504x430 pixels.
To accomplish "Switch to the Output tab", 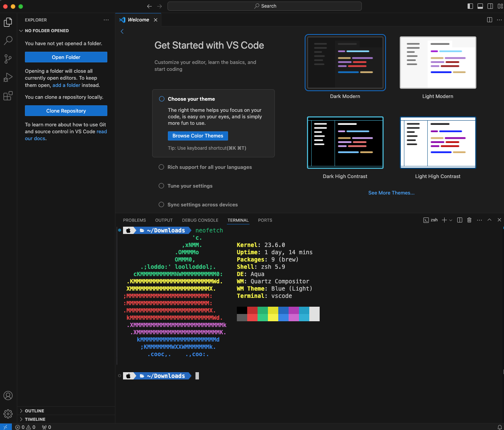I will pos(164,220).
